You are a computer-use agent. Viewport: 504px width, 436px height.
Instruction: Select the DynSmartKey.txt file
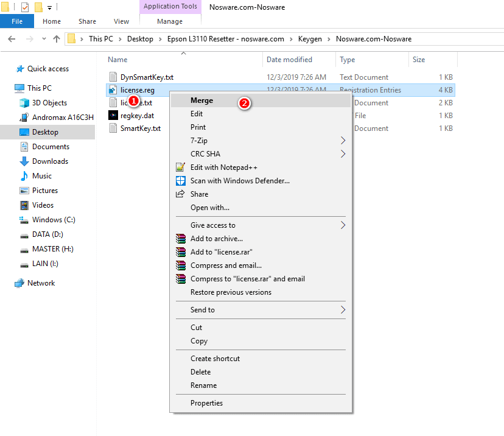point(147,77)
